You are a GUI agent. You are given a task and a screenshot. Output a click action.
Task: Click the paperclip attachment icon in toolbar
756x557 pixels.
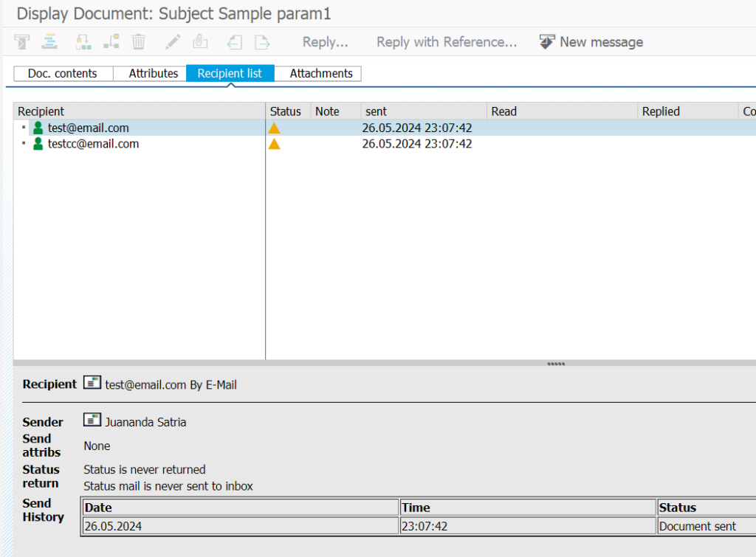tap(201, 42)
